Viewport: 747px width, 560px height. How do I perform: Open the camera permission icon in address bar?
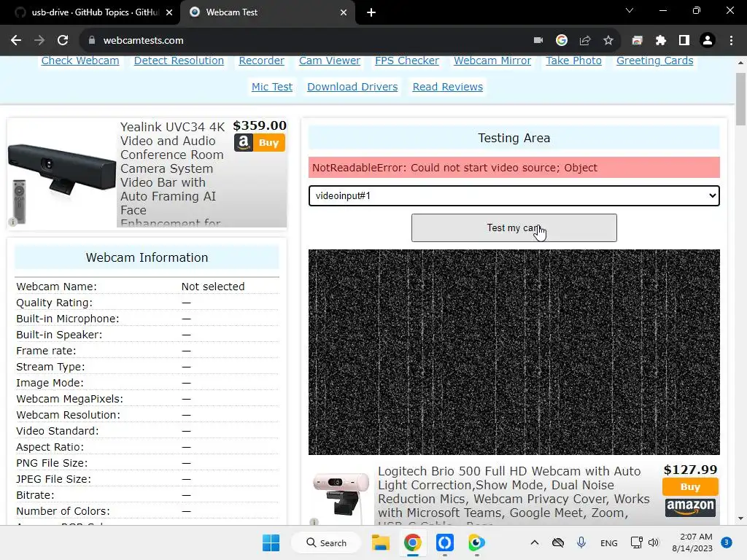538,41
